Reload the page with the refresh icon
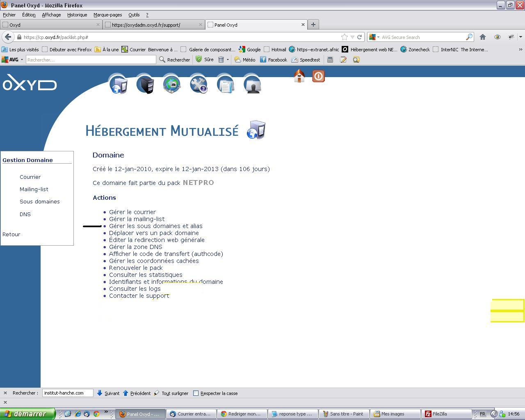This screenshot has height=420, width=525. point(359,37)
